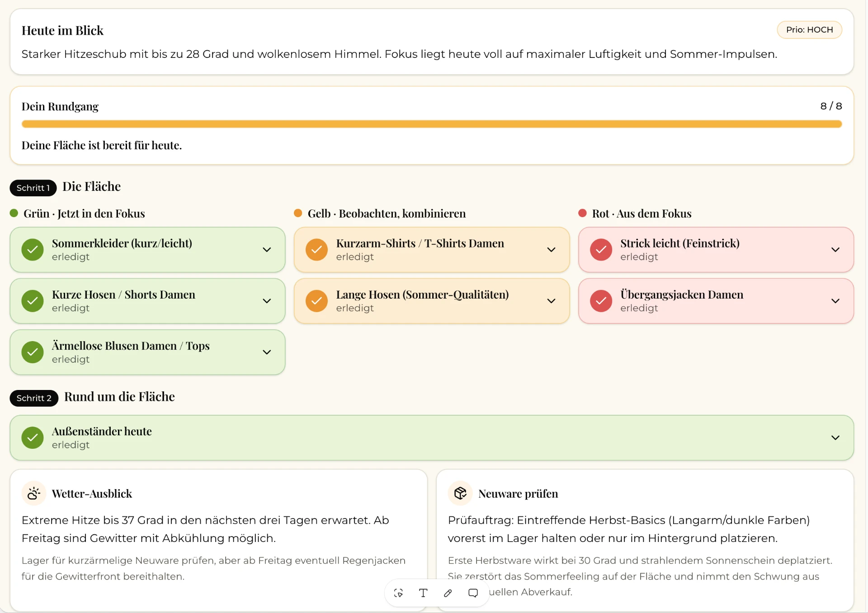Screen dimensions: 868x613
Task: Click the 'Erste Herbstware wirkt bei 30 Grad' note
Action: (x=640, y=576)
